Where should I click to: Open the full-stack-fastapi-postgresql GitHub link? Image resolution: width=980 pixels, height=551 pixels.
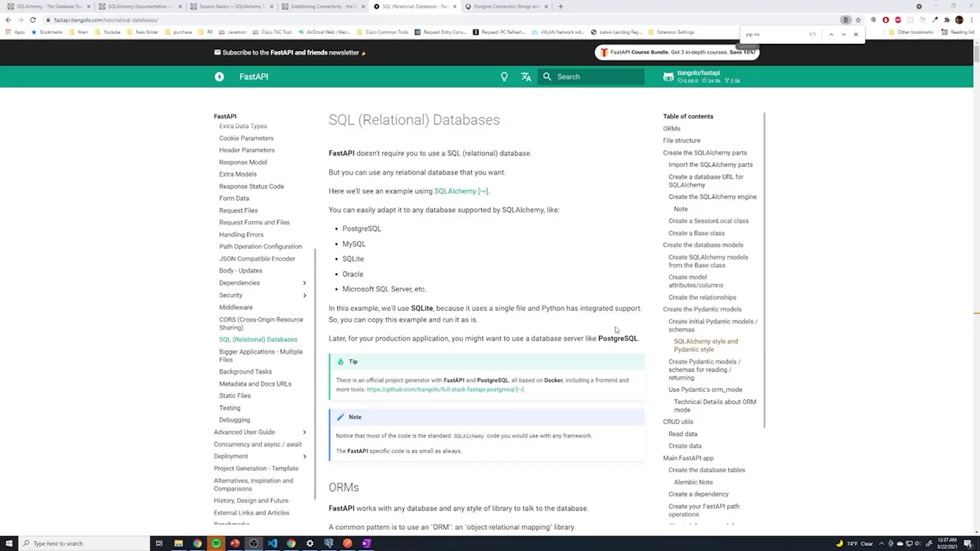440,389
